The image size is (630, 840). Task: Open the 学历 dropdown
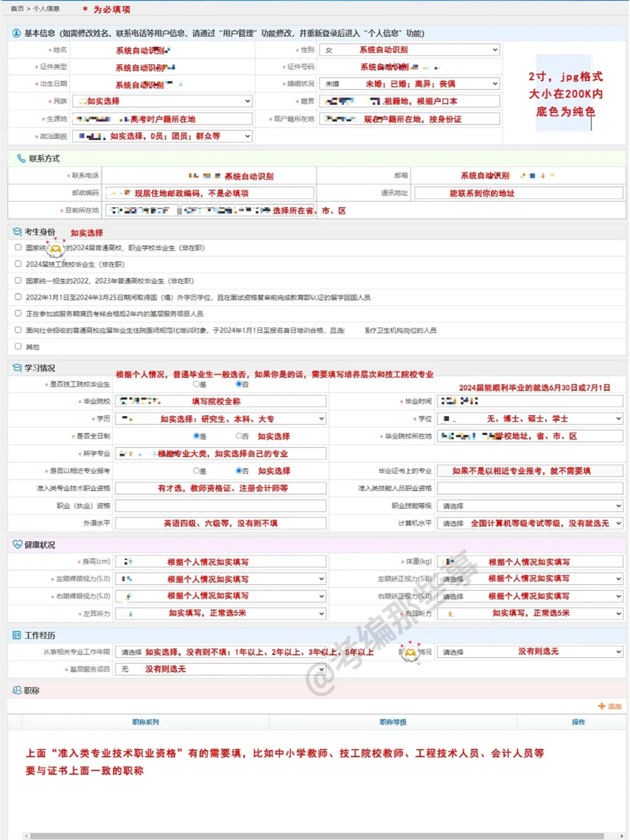(x=220, y=419)
